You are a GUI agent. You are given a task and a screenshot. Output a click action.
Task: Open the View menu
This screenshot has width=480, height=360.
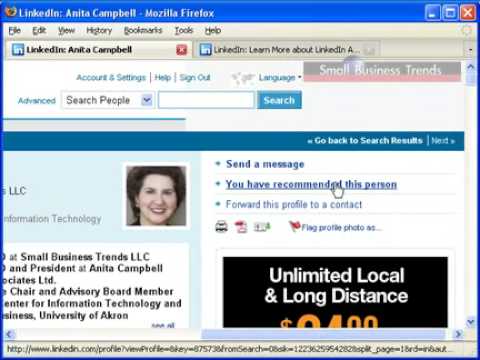click(66, 31)
